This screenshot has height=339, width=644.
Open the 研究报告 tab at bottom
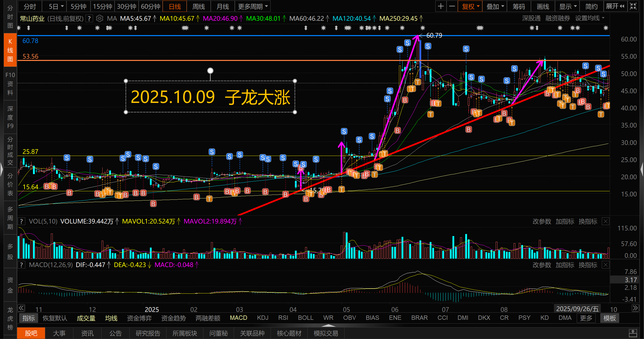(x=148, y=333)
